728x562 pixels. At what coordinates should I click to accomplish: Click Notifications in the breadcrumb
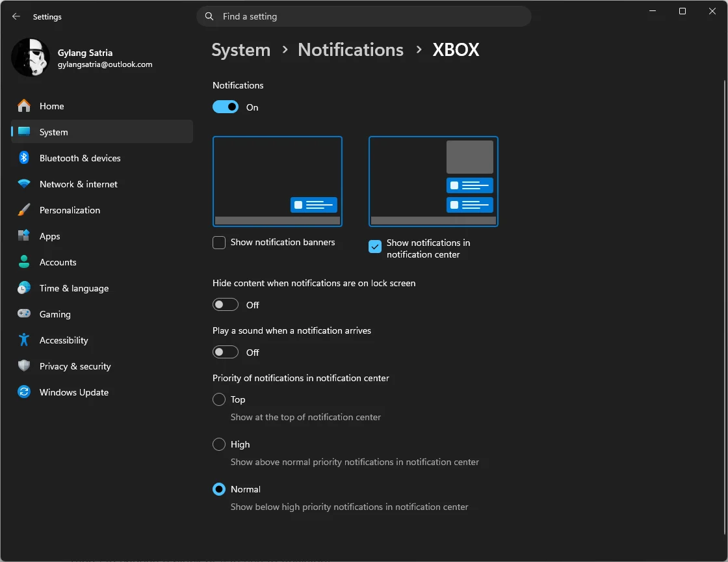coord(350,49)
